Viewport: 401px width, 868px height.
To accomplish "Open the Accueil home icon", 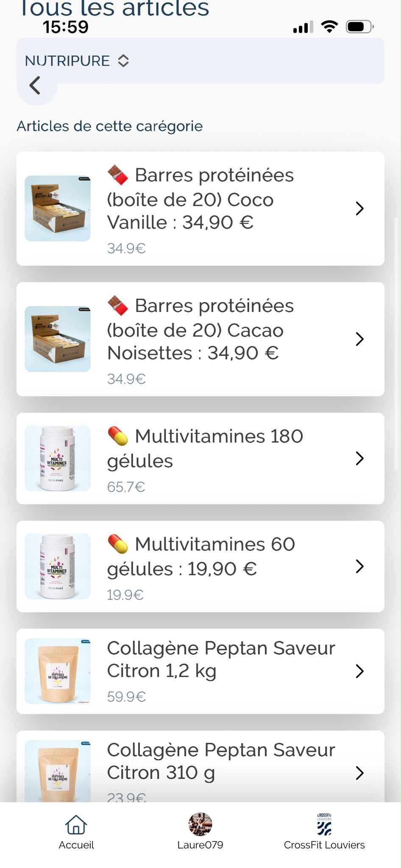I will (76, 824).
